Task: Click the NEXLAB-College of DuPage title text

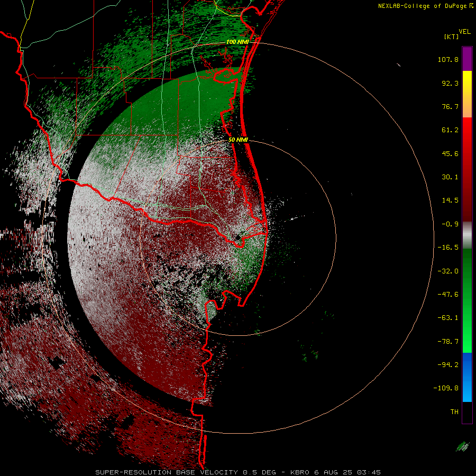Action: (426, 6)
